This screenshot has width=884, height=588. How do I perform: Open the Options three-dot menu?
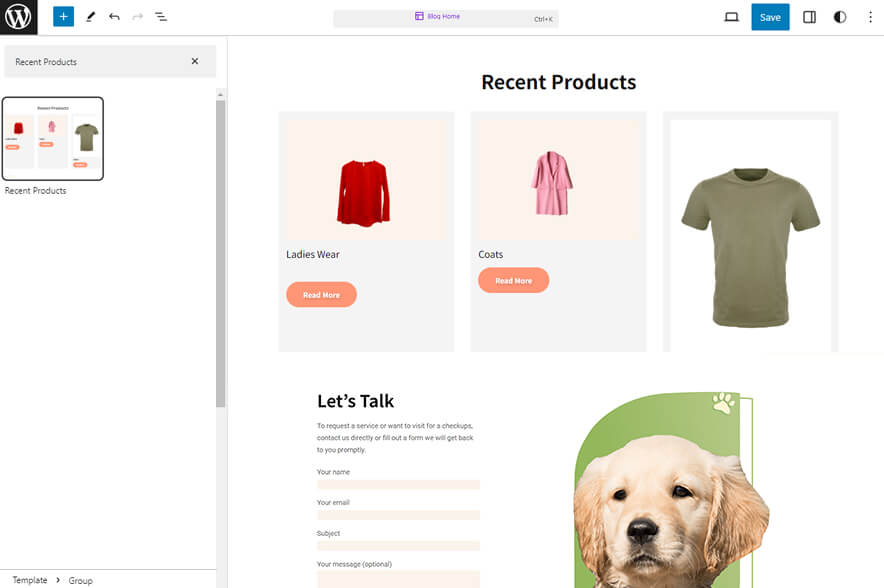click(x=869, y=17)
